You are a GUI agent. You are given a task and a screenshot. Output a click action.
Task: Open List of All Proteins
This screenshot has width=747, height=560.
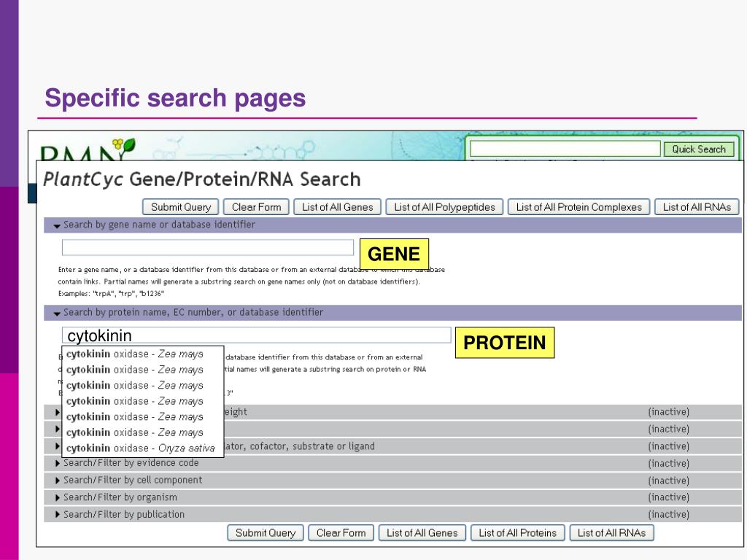tap(517, 533)
